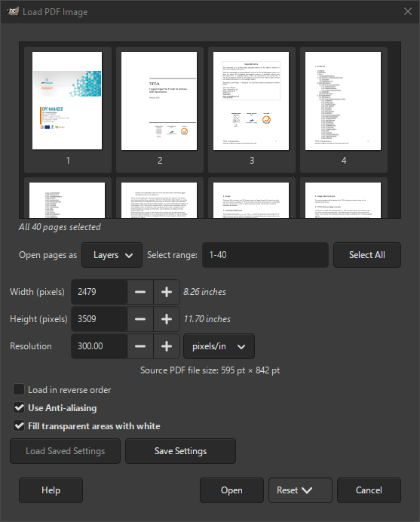Decrease height with the minus button
This screenshot has height=522, width=420.
(x=140, y=319)
